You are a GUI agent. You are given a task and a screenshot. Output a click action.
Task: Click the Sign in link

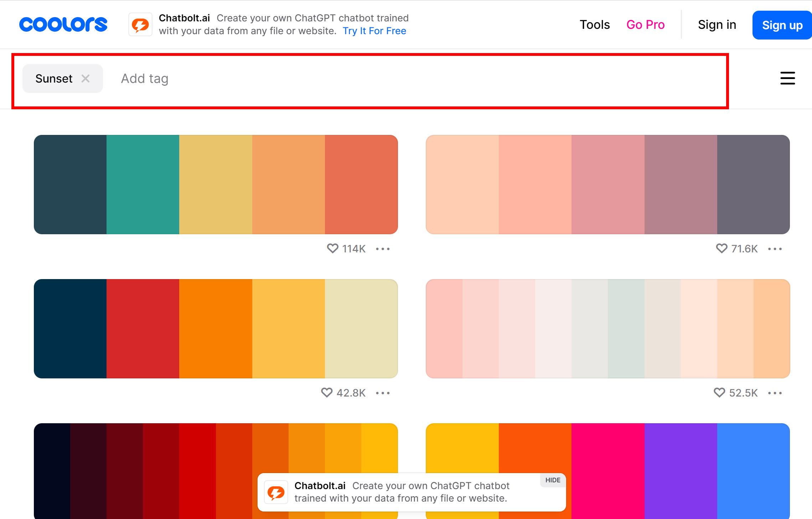(x=717, y=25)
